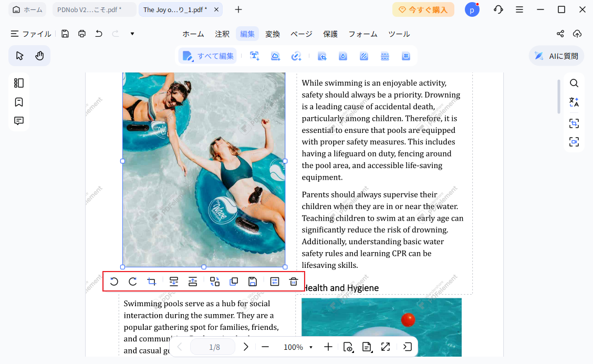The width and height of the screenshot is (593, 364).
Task: Delete the selected image with trash icon
Action: click(x=293, y=281)
